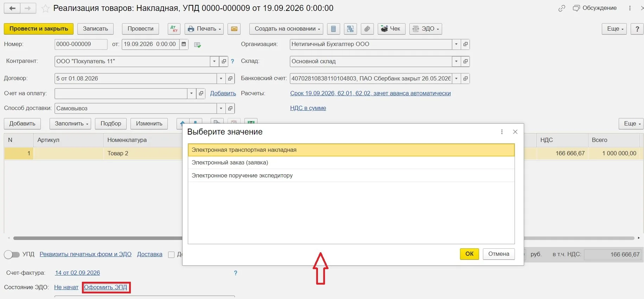Open the Печать menu
Screen dimensions: 644x299
pyautogui.click(x=204, y=29)
